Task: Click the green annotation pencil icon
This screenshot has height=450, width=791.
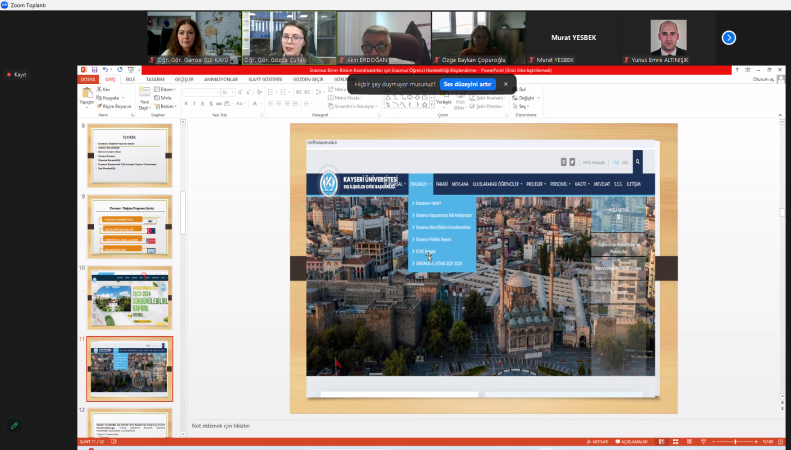Action: (15, 425)
